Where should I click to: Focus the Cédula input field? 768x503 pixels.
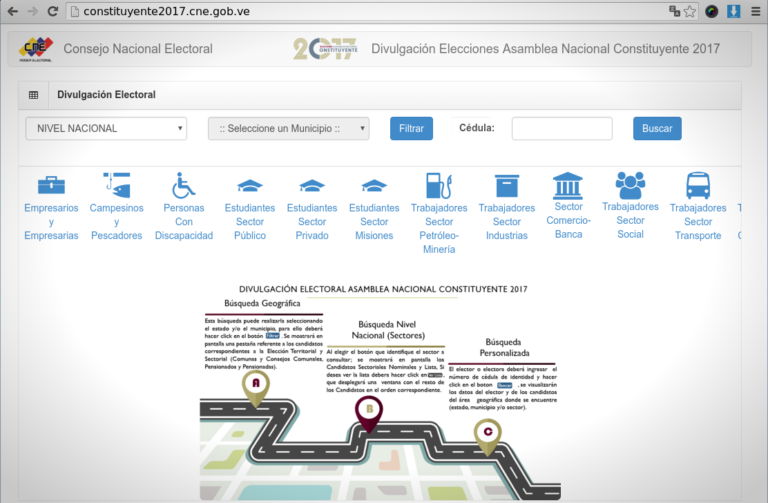[x=562, y=128]
